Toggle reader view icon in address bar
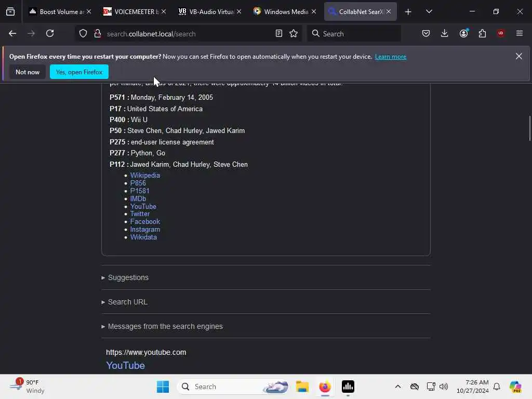The image size is (532, 399). click(x=279, y=33)
